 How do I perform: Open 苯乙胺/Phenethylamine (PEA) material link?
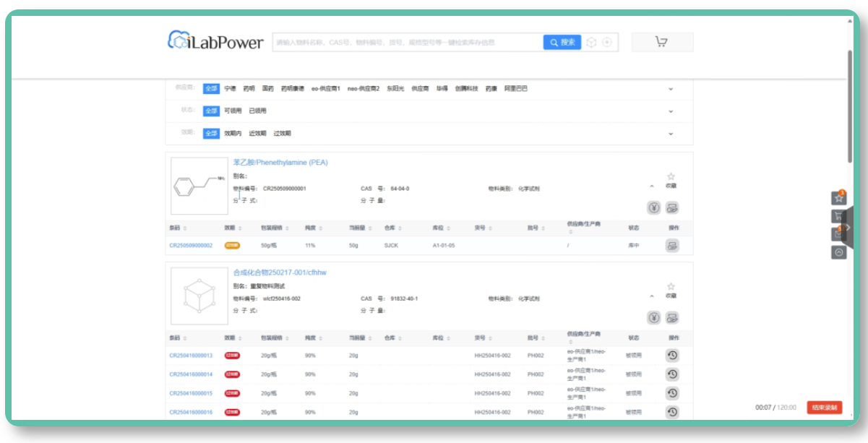280,163
